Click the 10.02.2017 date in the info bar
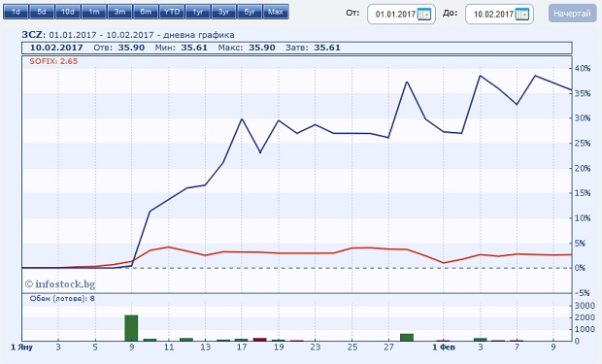 (56, 48)
